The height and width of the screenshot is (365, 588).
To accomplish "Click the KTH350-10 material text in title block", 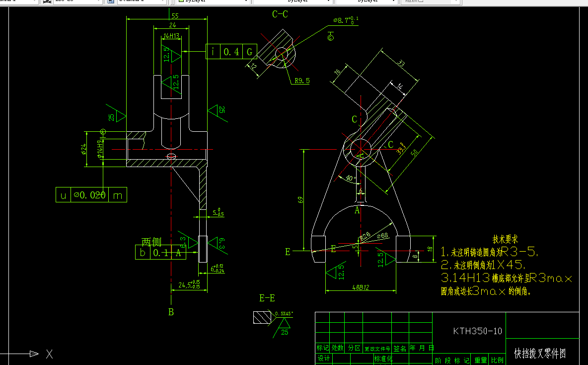I will [x=477, y=331].
